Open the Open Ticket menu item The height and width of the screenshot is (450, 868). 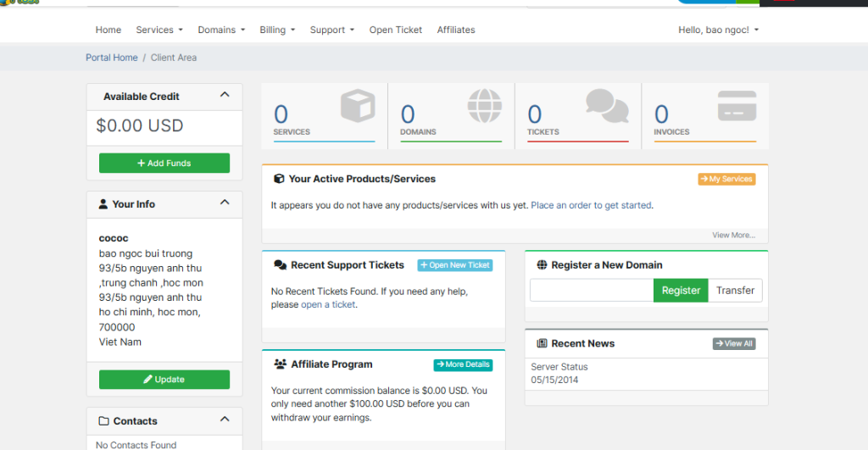tap(396, 30)
